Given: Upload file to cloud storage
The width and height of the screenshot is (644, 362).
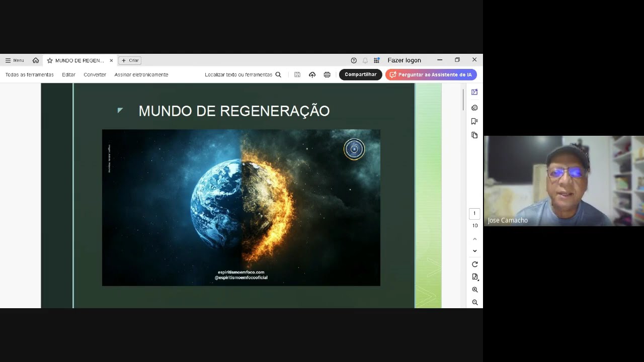Looking at the screenshot, I should [312, 74].
